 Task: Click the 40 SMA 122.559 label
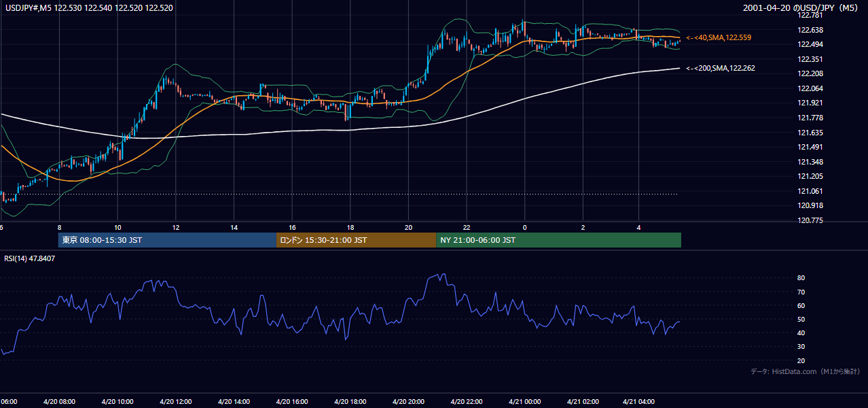[x=719, y=38]
